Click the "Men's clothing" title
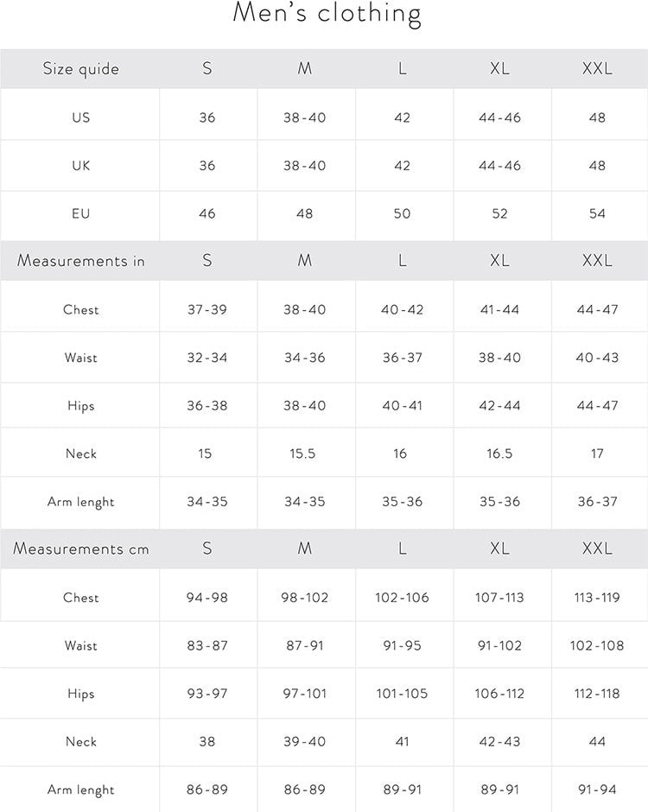648x812 pixels. click(327, 15)
